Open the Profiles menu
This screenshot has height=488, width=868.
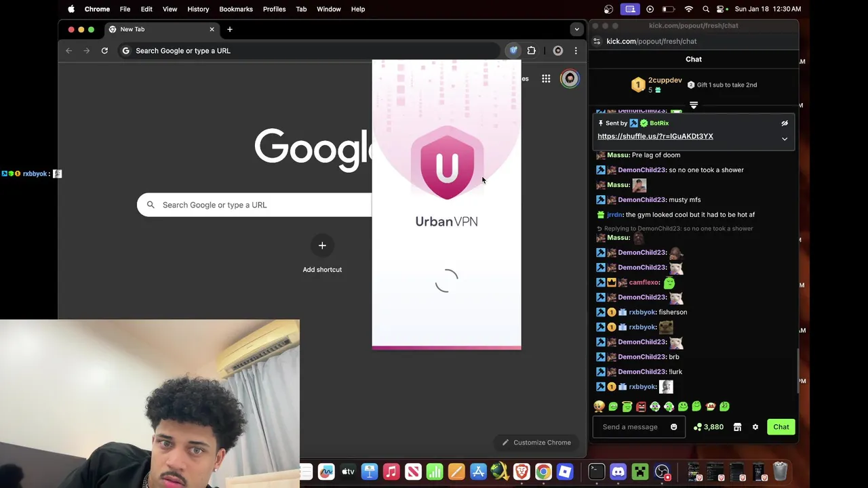[274, 9]
